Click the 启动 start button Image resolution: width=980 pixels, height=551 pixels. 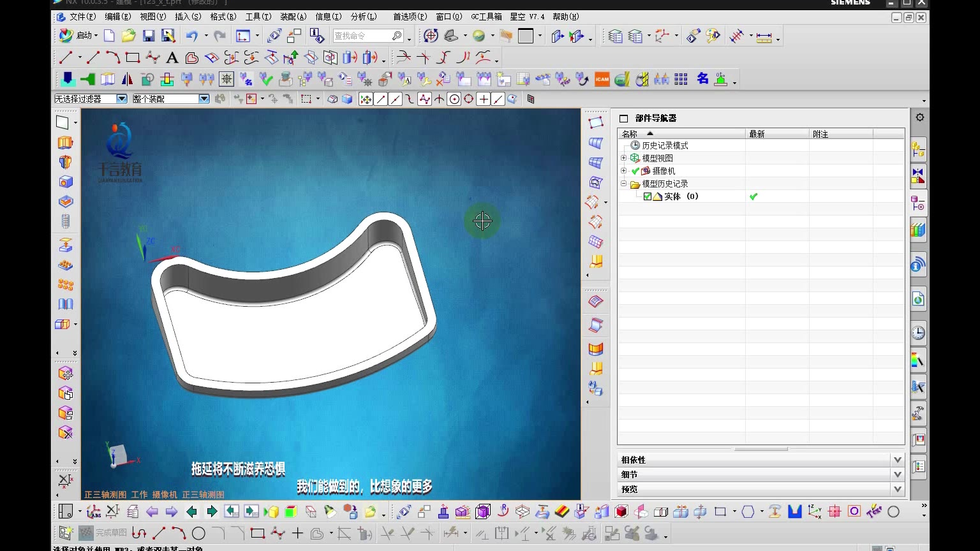78,36
